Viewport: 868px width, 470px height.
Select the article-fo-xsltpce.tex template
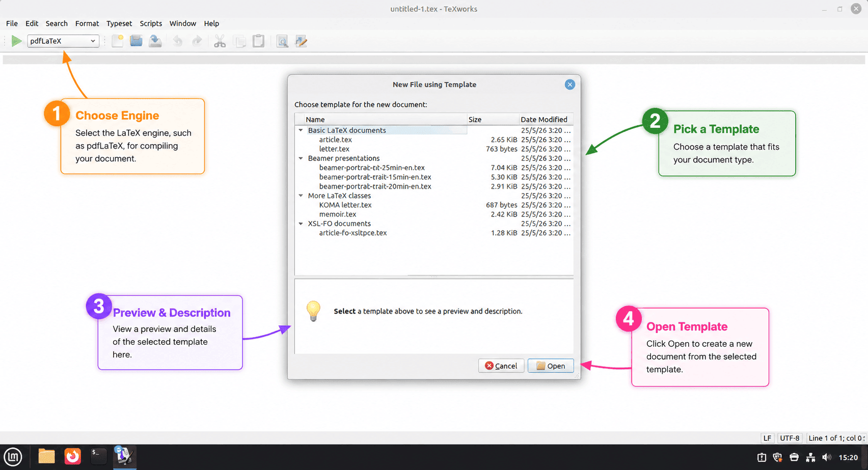point(353,233)
